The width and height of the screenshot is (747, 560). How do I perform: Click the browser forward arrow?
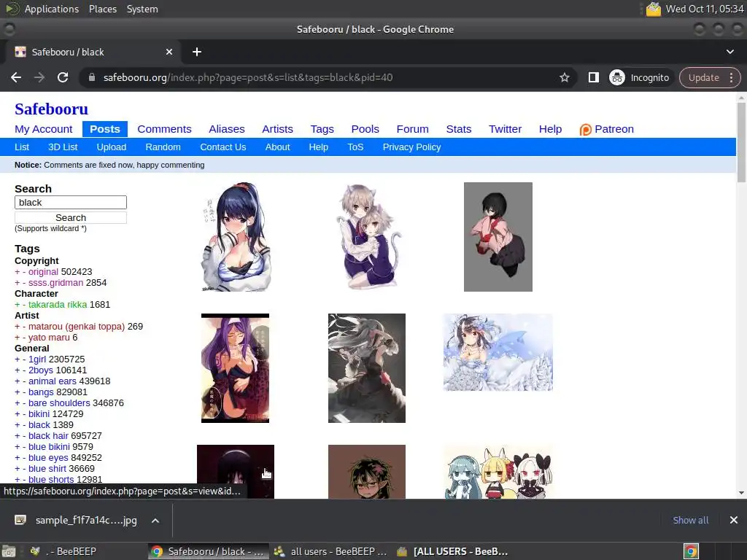pos(39,77)
